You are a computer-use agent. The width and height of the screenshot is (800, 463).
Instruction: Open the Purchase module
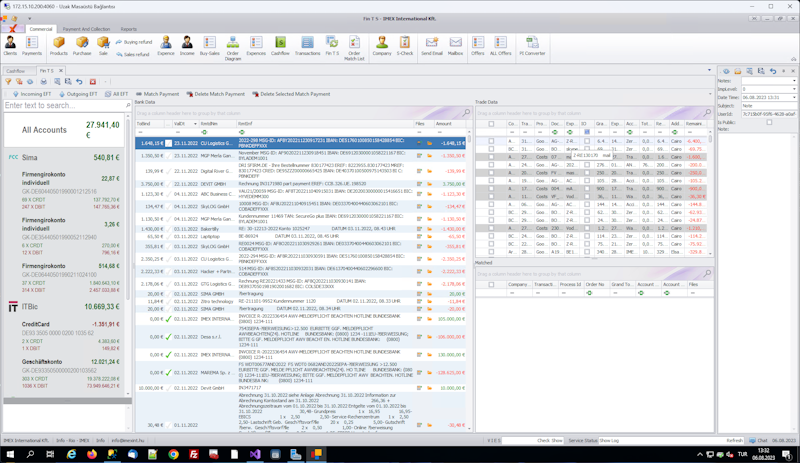[x=82, y=45]
